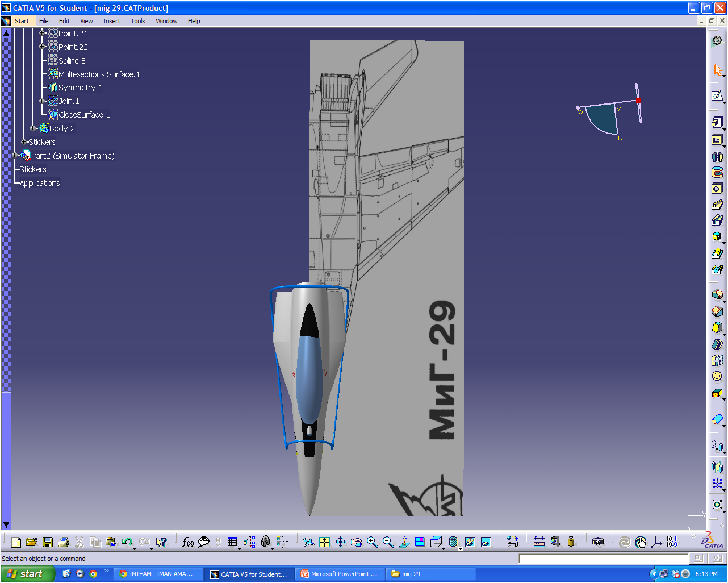Select the Applications tree node
The image size is (728, 583).
point(39,183)
